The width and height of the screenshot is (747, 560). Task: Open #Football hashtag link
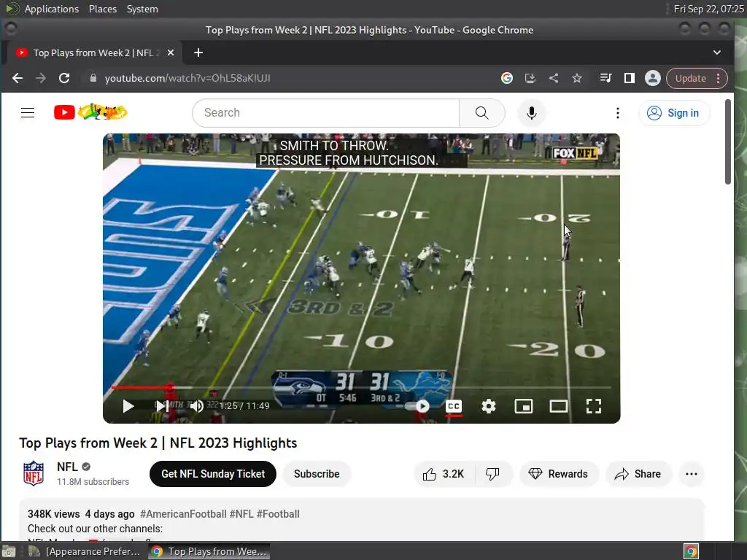[278, 514]
